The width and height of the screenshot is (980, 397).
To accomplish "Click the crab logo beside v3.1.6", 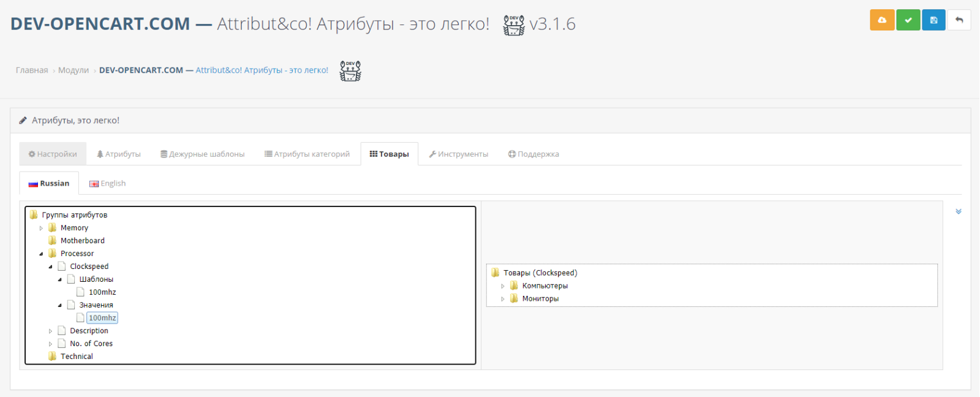I will 514,25.
